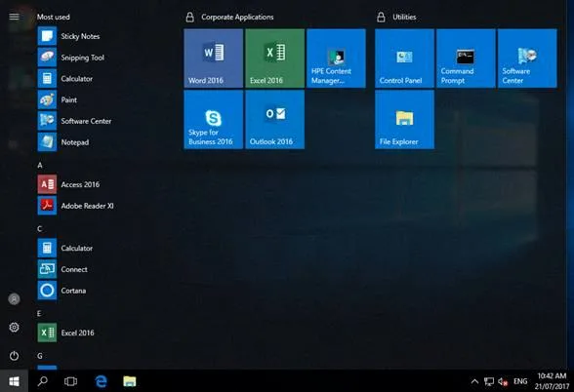The width and height of the screenshot is (574, 392).
Task: Launch Access 2016 from the list
Action: pyautogui.click(x=68, y=184)
